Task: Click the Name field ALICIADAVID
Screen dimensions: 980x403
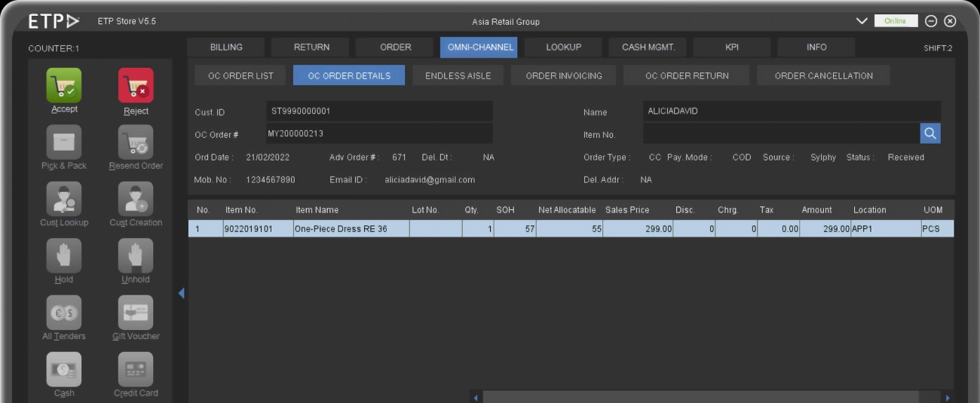Action: coord(792,111)
